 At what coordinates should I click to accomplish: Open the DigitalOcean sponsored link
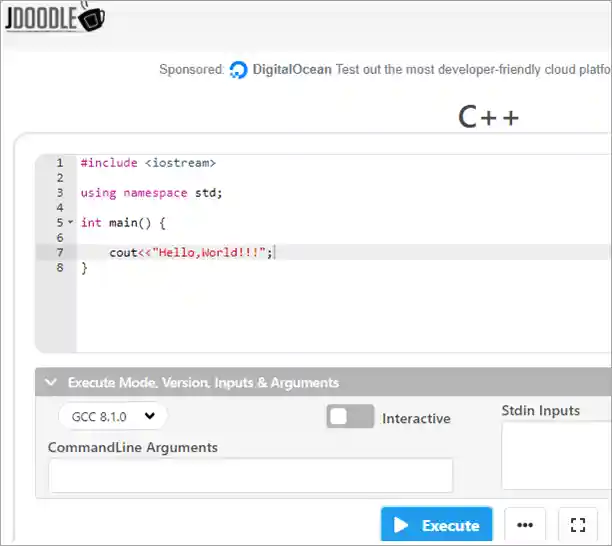click(292, 70)
